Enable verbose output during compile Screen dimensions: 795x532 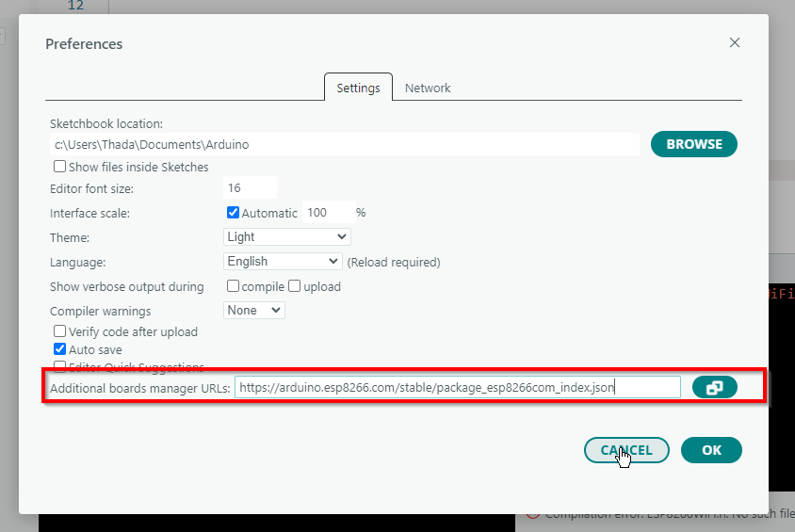(234, 286)
